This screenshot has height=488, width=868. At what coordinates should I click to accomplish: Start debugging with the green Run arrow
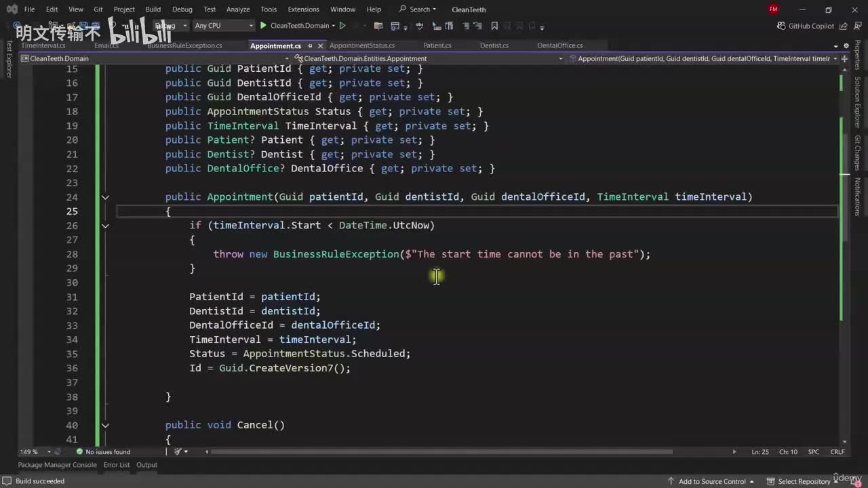(x=263, y=26)
